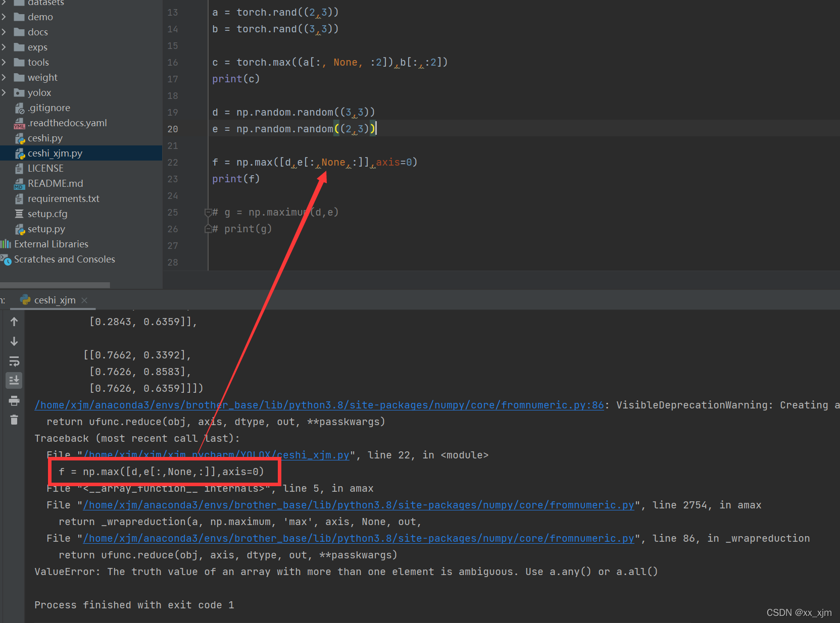Click the ceshi.py Python file icon
The height and width of the screenshot is (623, 840).
19,138
